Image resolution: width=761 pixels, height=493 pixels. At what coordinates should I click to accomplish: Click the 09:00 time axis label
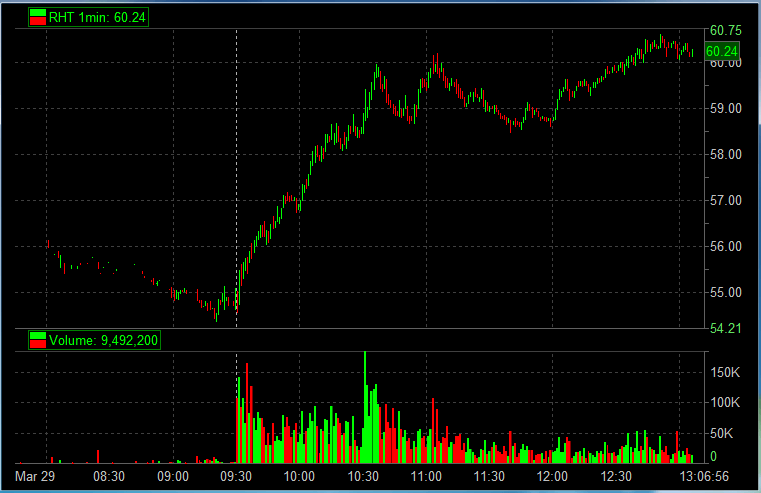pos(173,476)
